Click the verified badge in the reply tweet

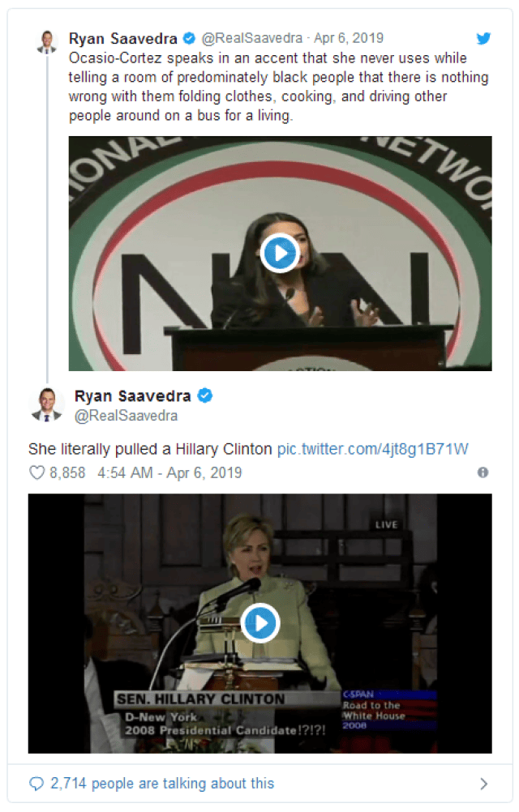[206, 395]
